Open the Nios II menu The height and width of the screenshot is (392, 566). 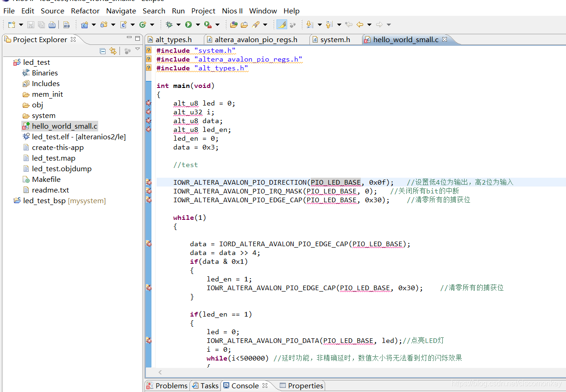click(232, 11)
